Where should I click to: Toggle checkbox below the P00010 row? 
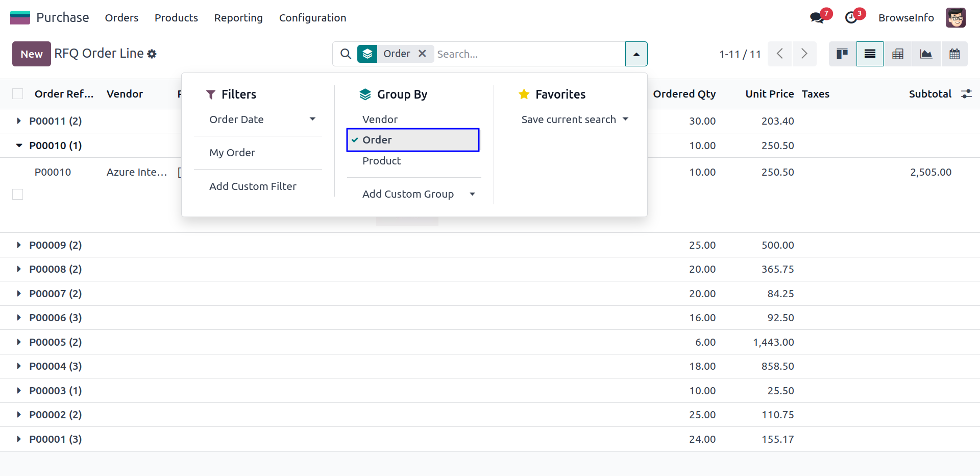click(18, 195)
